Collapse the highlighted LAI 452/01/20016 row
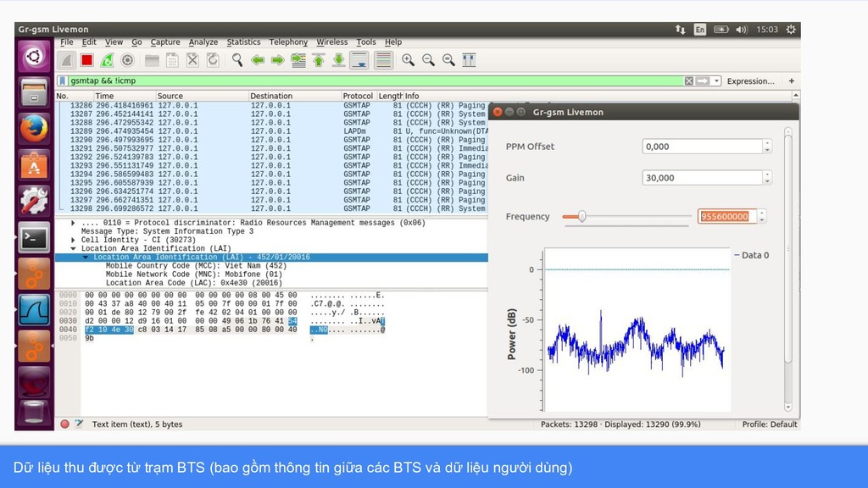 coord(86,258)
